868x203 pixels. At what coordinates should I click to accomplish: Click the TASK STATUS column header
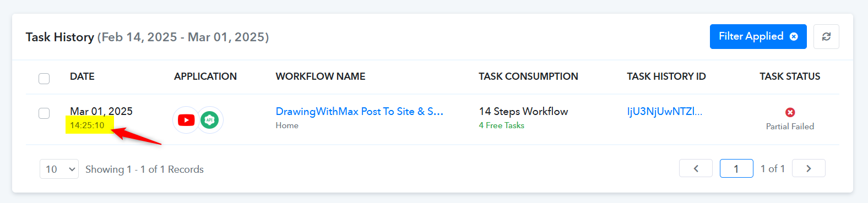coord(790,76)
